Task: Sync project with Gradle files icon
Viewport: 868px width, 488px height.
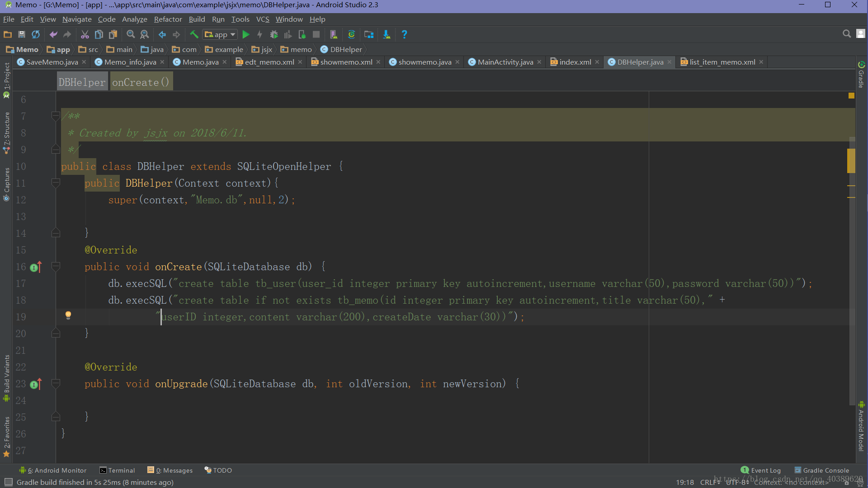Action: 351,34
